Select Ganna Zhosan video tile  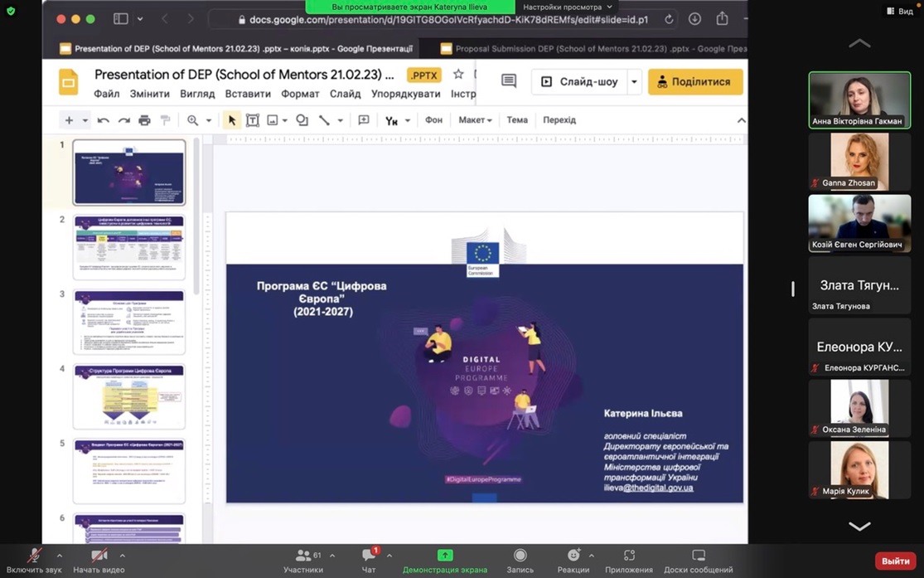pos(859,162)
